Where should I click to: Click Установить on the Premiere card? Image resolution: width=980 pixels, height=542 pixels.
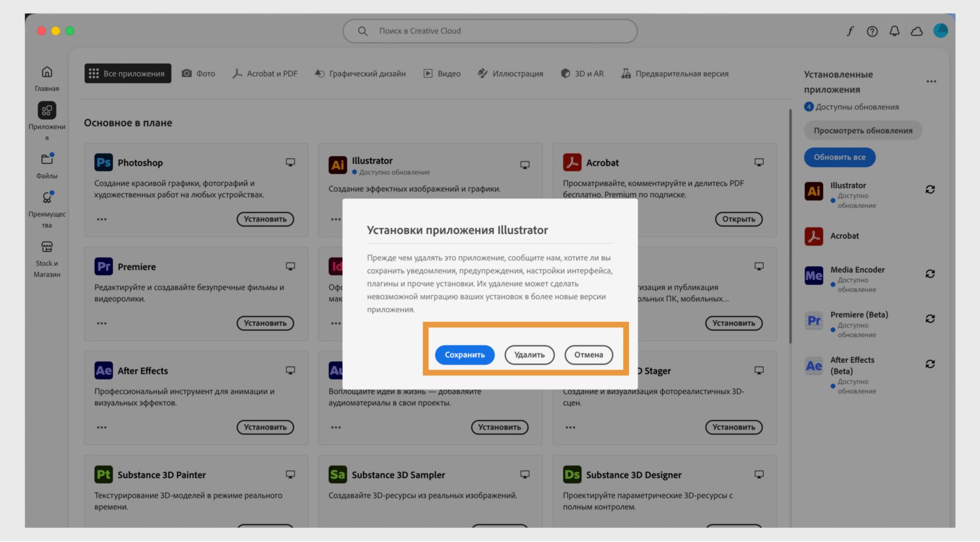[x=265, y=323]
